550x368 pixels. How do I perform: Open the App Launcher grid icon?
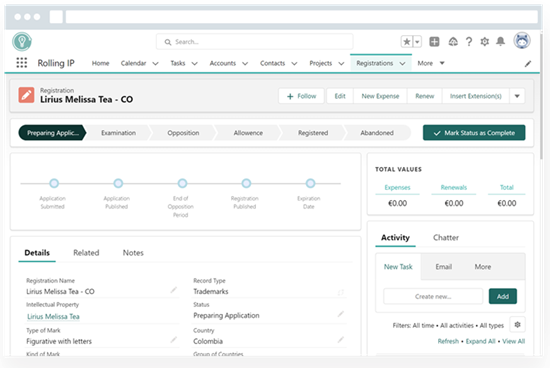click(x=22, y=63)
